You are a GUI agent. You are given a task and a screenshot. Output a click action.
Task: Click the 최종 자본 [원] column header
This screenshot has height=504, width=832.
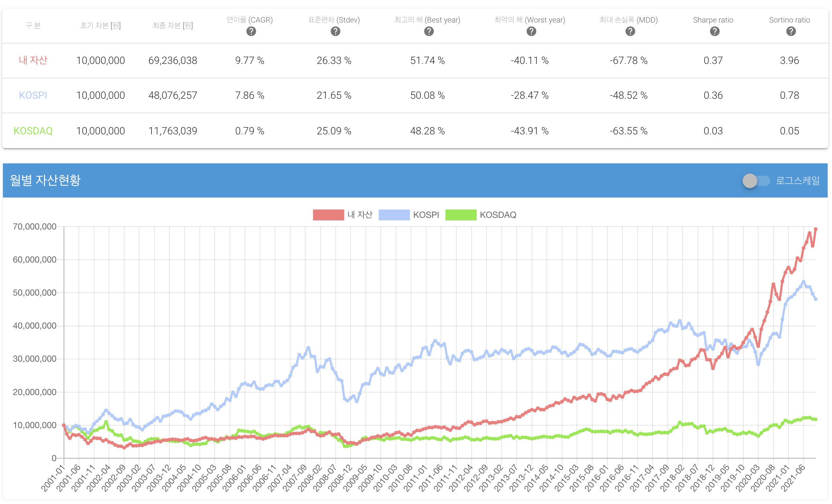coord(173,25)
